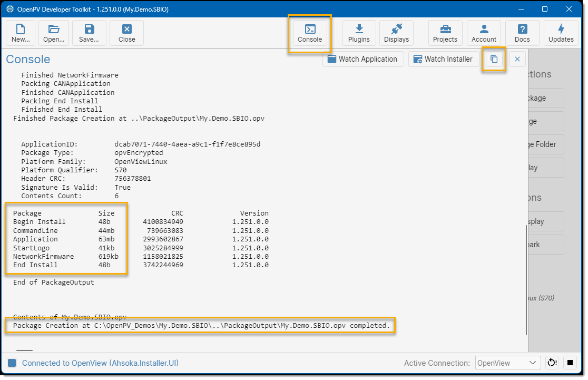Click the Watch Application button
Viewport: 588px width, 380px height.
coord(362,59)
